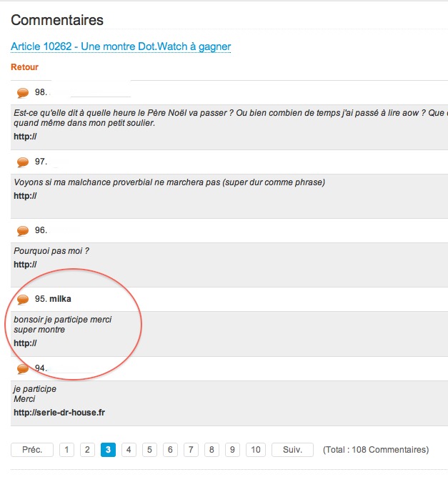Jump to comments page 1

pyautogui.click(x=66, y=450)
